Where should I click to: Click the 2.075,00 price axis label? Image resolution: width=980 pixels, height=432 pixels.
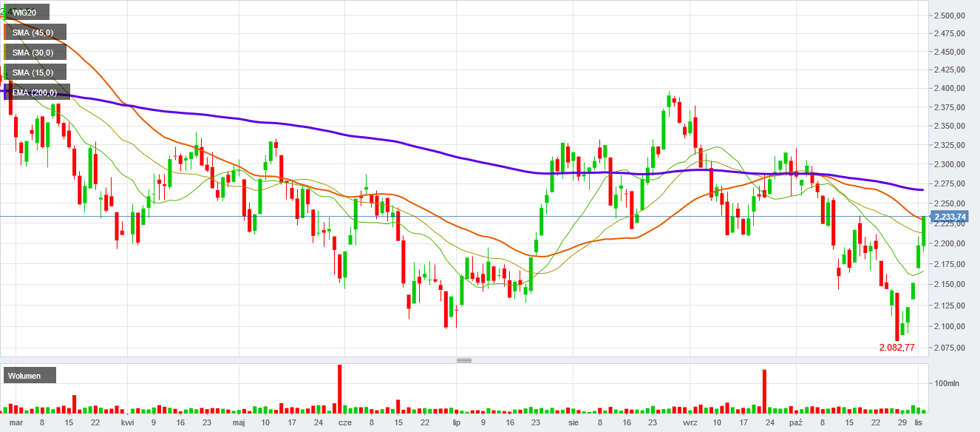951,348
